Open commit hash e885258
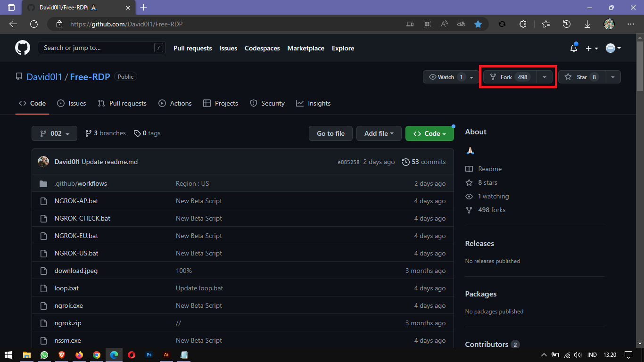The width and height of the screenshot is (644, 362). click(348, 162)
